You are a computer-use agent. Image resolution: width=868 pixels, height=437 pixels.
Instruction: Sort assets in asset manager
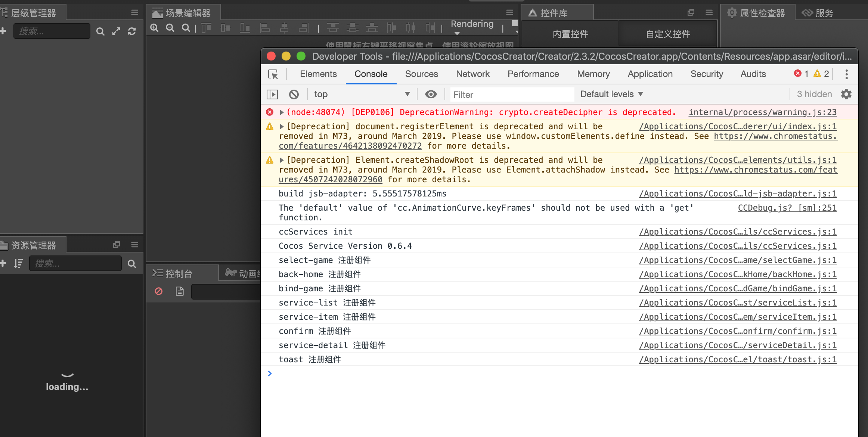coord(18,264)
